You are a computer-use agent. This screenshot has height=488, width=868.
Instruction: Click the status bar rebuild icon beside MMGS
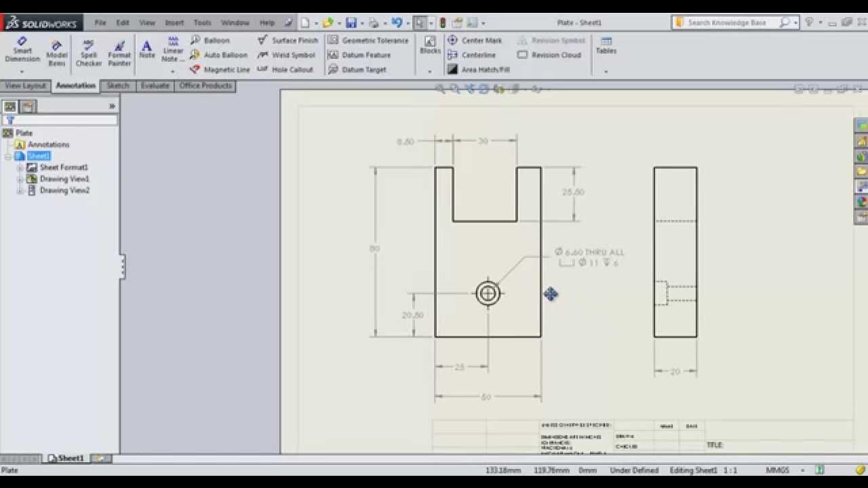tap(819, 470)
